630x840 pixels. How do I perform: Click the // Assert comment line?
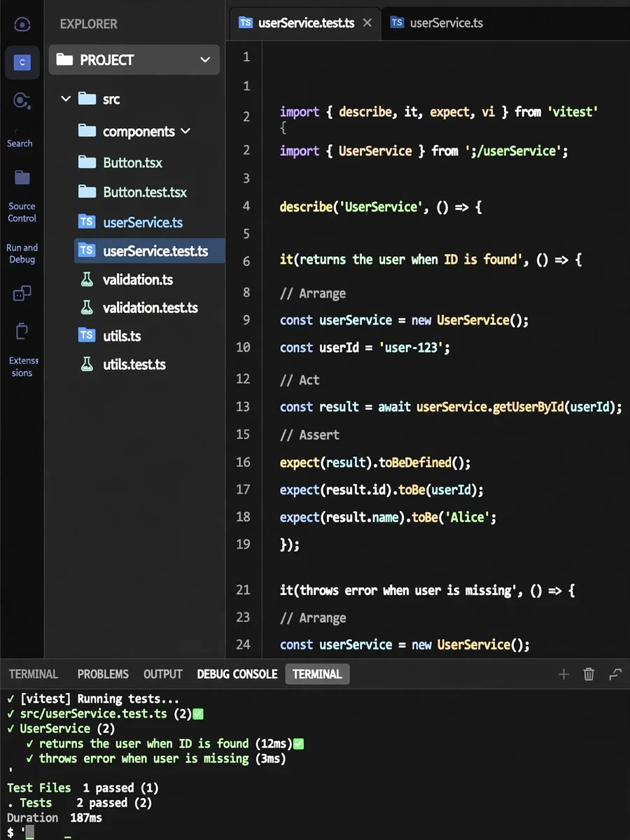tap(309, 435)
